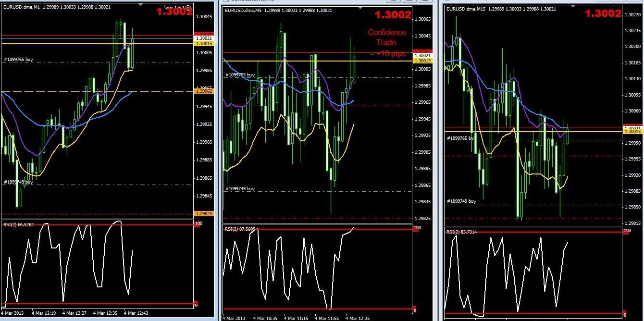Screen dimensions: 644x321
Task: Click the yellow 1.30015 price tag on the M15 scale
Action: tap(632, 131)
